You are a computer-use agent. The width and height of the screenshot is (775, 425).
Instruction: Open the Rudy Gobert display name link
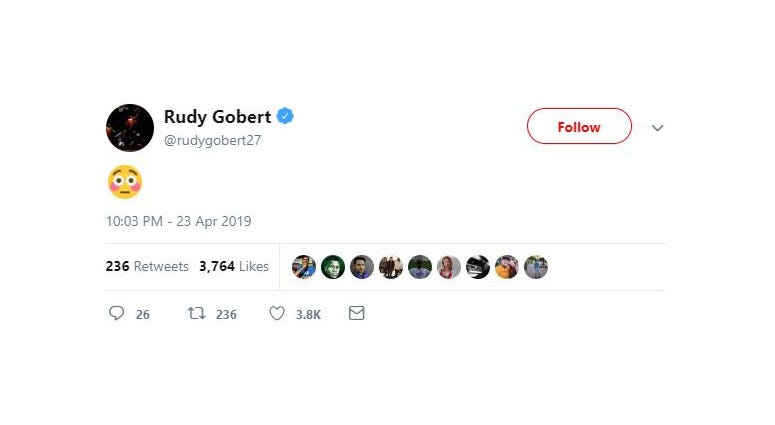(217, 117)
